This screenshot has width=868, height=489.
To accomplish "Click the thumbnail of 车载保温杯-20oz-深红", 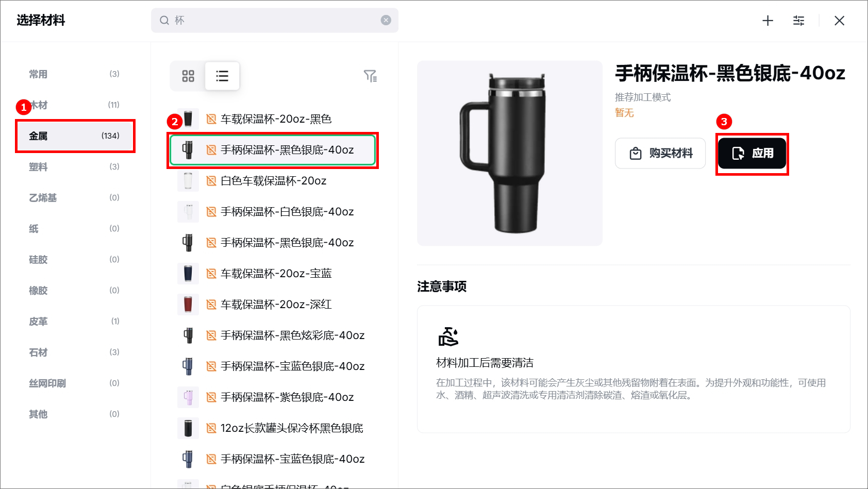I will pyautogui.click(x=188, y=305).
